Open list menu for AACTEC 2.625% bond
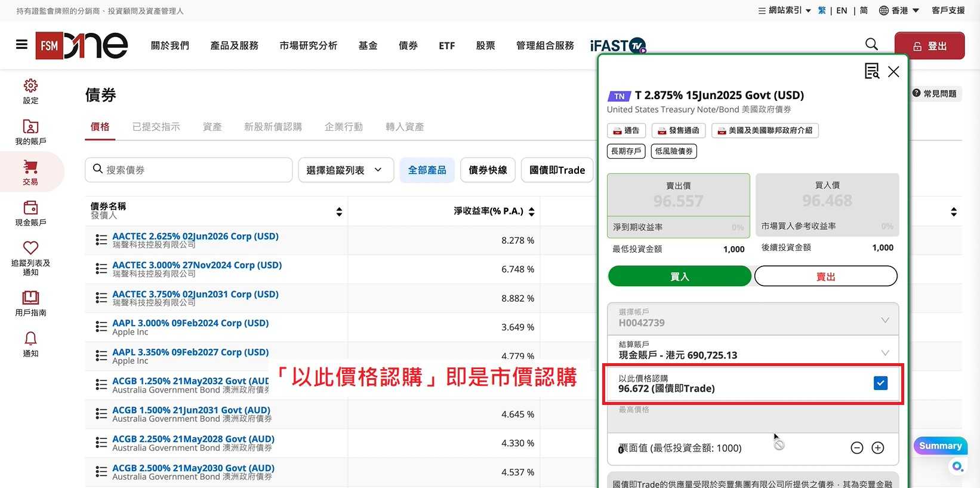980x488 pixels. [101, 240]
